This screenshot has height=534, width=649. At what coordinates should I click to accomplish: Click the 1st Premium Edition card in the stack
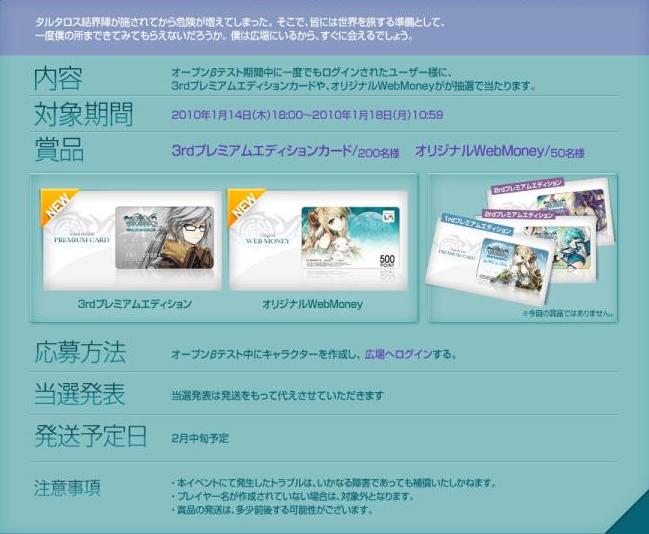point(490,259)
